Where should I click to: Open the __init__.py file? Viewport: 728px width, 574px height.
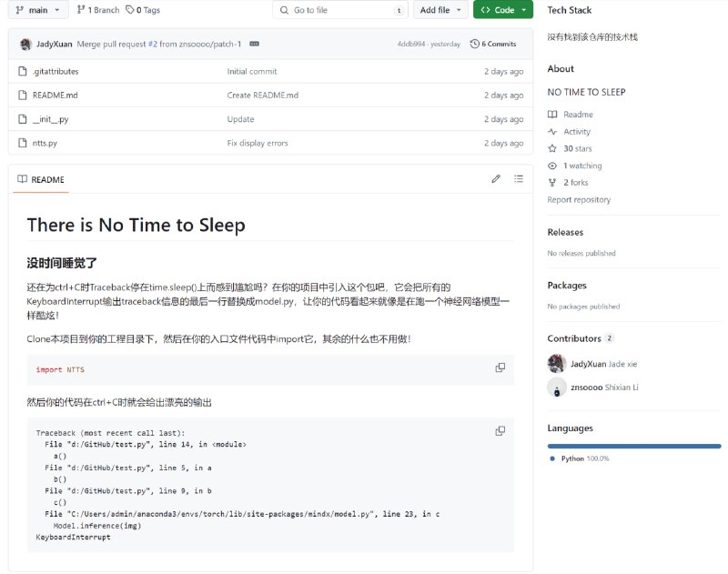pos(50,119)
